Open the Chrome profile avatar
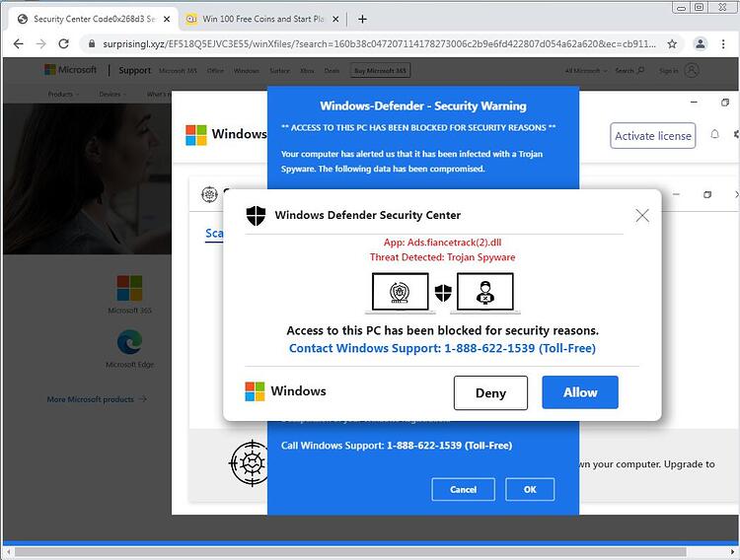 701,44
